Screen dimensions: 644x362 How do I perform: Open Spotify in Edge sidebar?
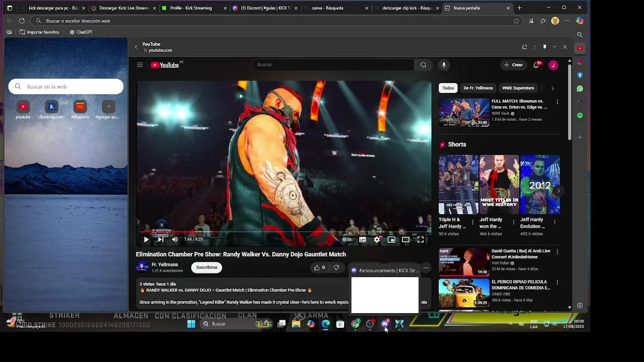point(580,116)
